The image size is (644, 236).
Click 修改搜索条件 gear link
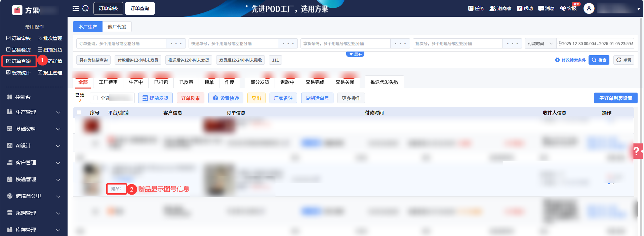click(570, 60)
